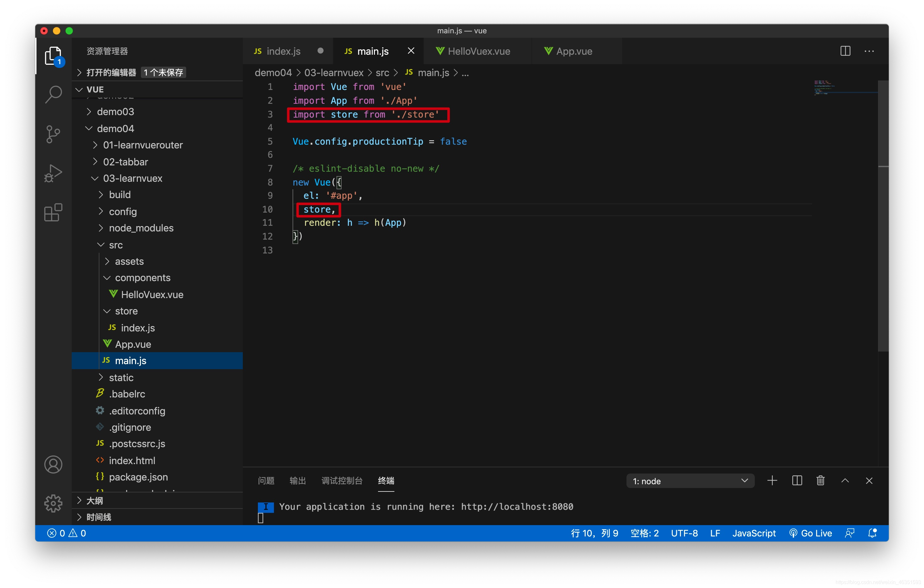Open the editor More Actions menu
924x588 pixels.
tap(869, 51)
